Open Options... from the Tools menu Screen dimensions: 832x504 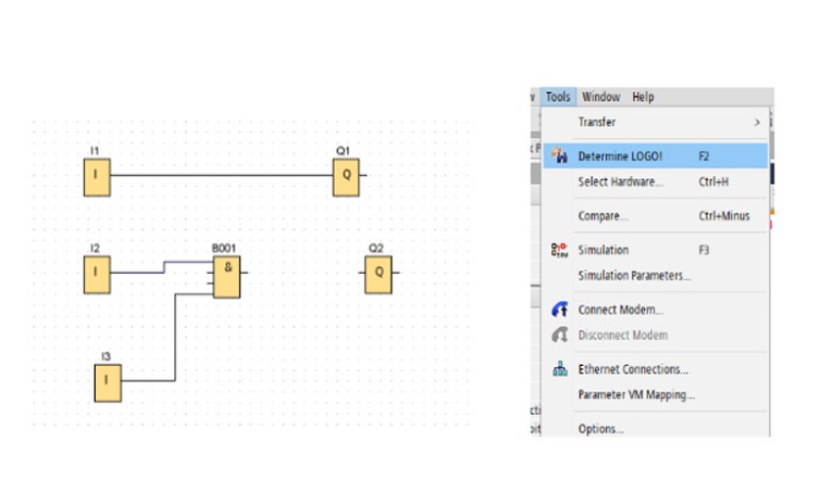click(x=655, y=428)
